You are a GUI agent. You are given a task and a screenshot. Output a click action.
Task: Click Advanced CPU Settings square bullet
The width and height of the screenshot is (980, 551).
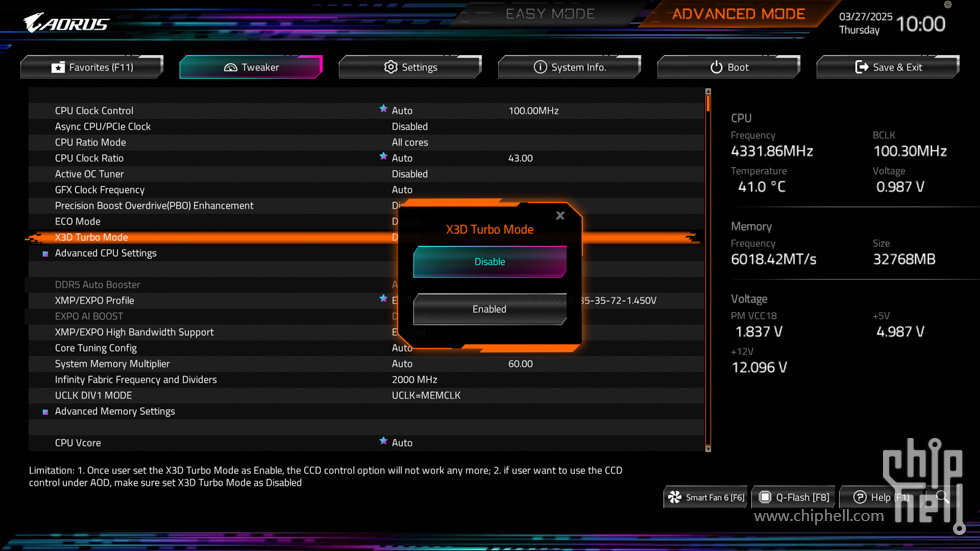[45, 254]
